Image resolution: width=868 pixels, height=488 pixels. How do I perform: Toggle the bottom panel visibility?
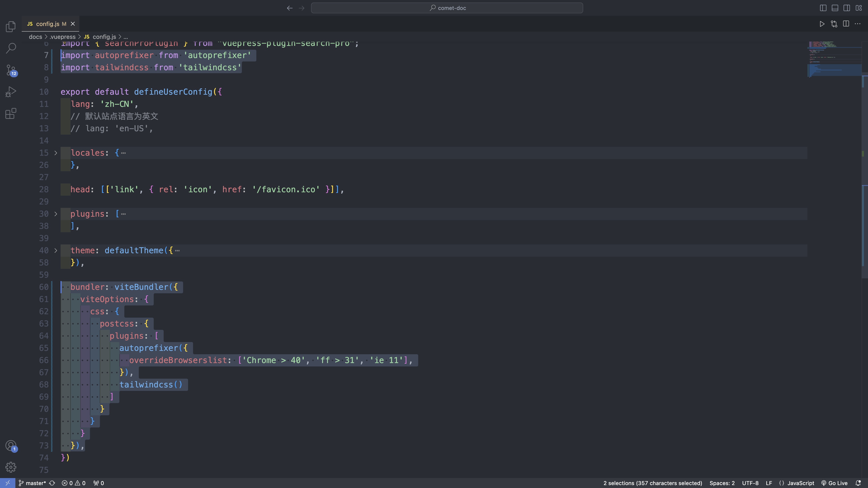tap(835, 8)
